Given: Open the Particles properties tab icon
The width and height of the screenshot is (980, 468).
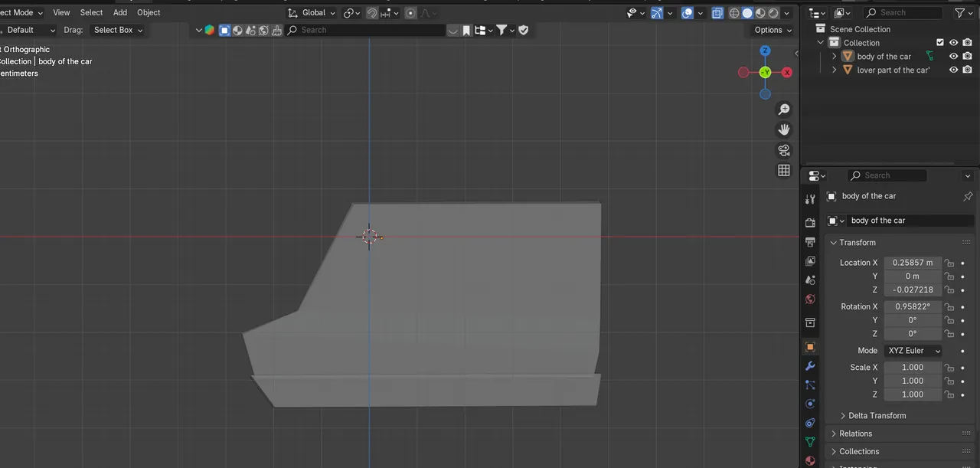Looking at the screenshot, I should (810, 385).
